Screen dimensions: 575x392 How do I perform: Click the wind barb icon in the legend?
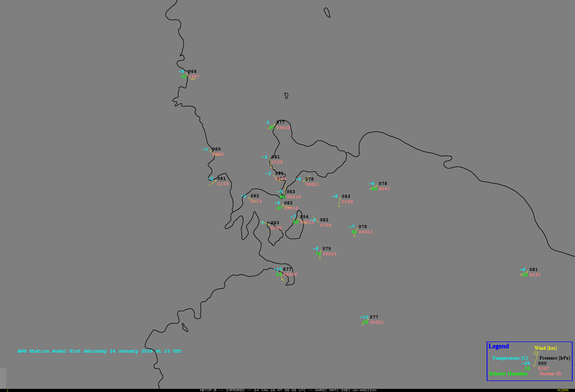pos(536,359)
